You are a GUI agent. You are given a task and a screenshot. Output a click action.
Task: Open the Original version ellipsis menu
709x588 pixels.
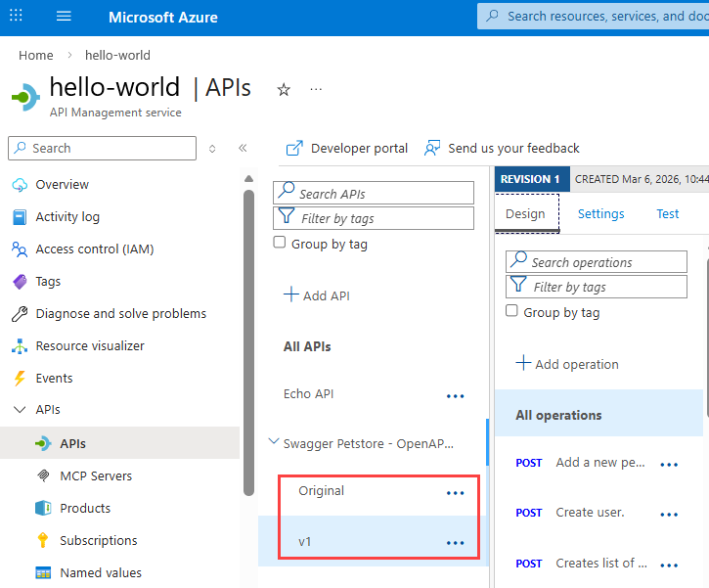(x=456, y=492)
